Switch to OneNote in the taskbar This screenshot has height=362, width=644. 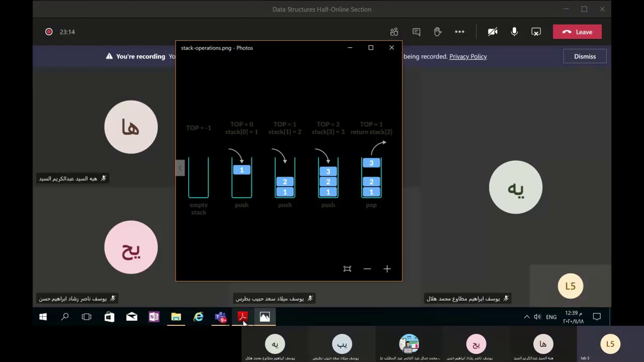[153, 317]
